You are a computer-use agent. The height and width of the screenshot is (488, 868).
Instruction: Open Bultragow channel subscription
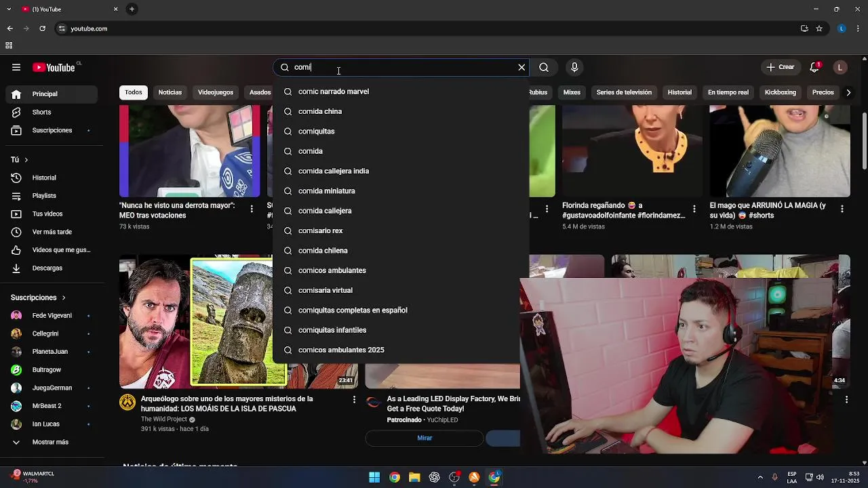pos(52,369)
